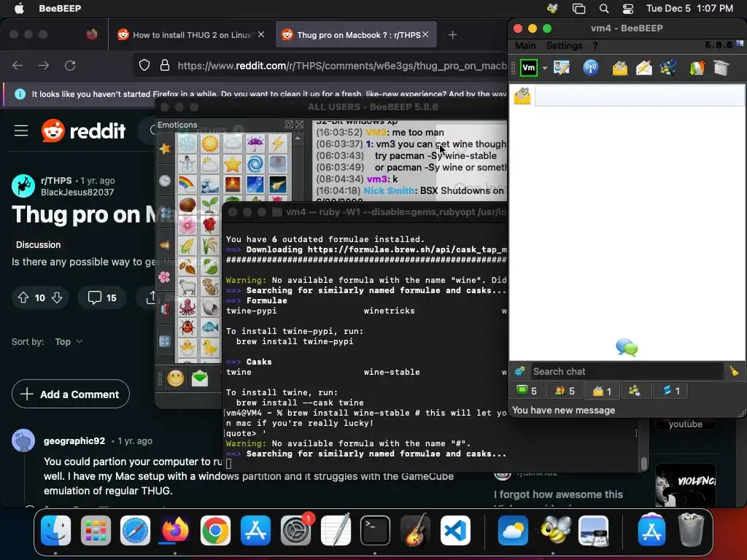Open the Main menu in BeeBEEP
Viewport: 747px width, 560px height.
click(525, 46)
